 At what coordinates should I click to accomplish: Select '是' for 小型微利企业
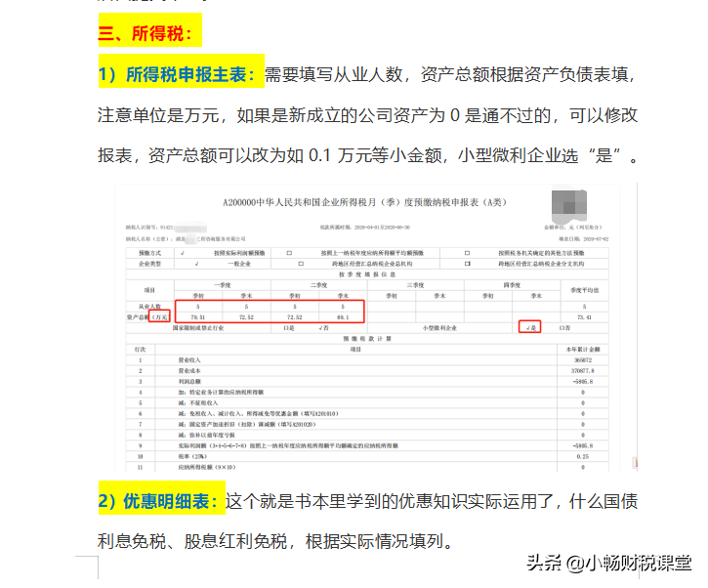point(531,328)
